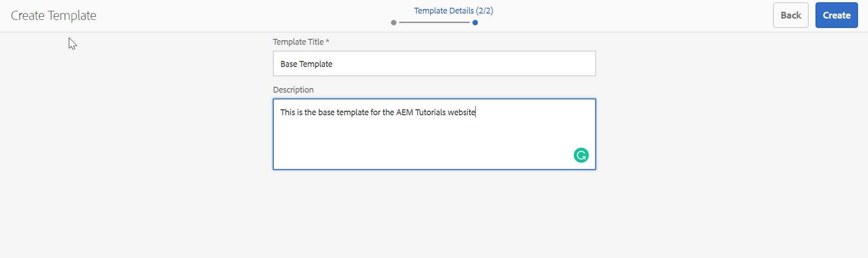Click word Template inside the title field

[x=315, y=64]
